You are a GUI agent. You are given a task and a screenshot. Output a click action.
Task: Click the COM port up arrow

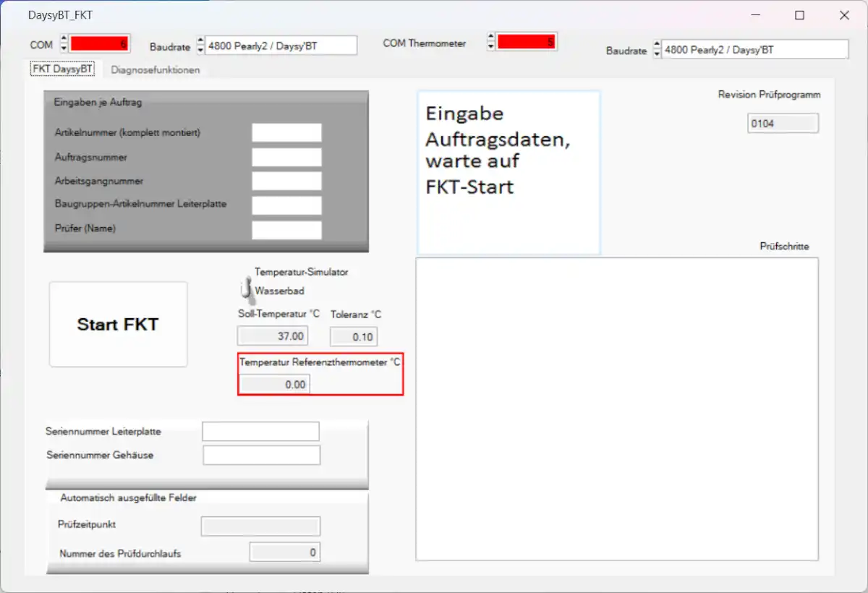click(64, 39)
